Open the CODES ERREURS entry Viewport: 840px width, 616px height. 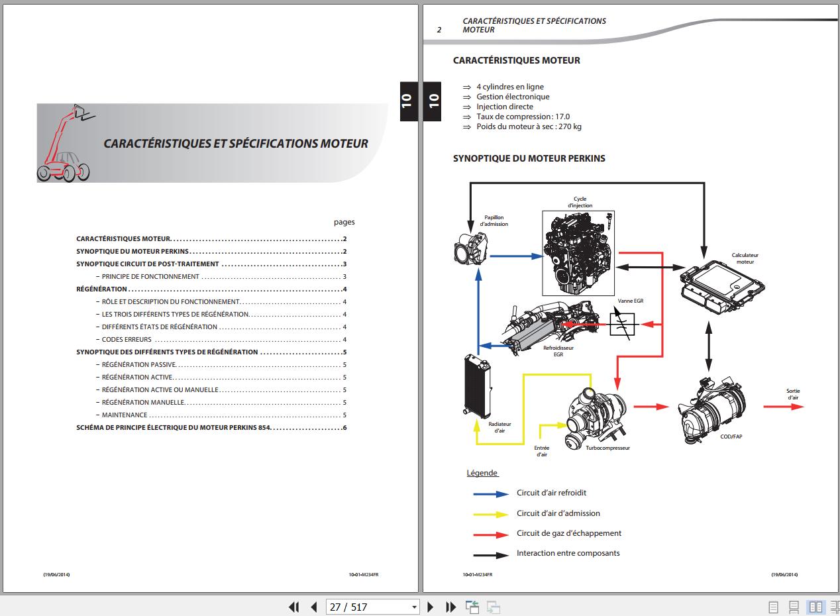pos(221,340)
